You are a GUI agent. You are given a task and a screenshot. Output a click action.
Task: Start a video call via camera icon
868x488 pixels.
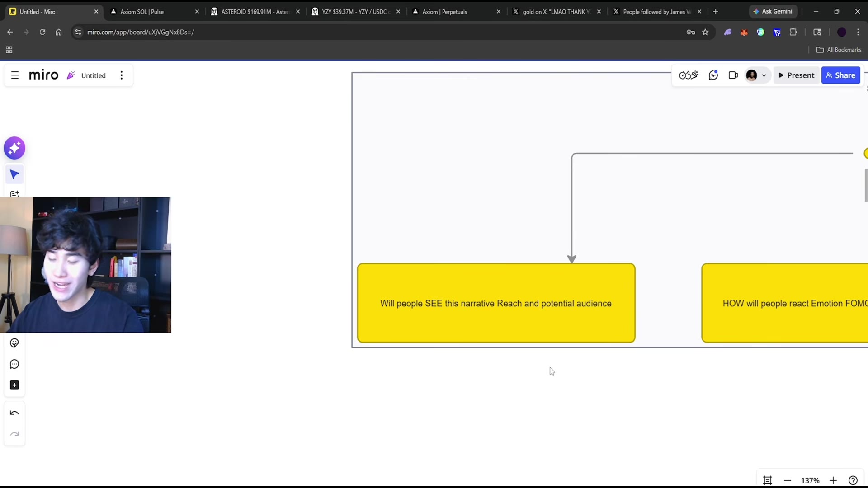pos(733,75)
